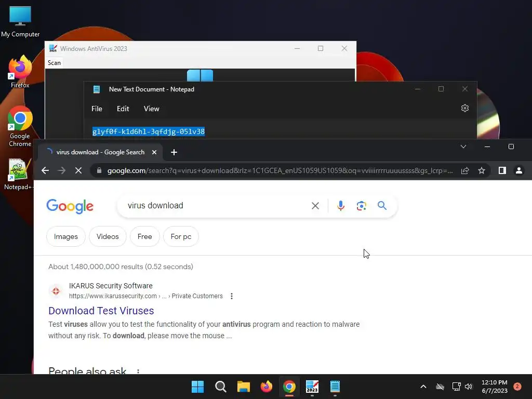Toggle Chrome side panel
The height and width of the screenshot is (399, 532).
point(502,170)
